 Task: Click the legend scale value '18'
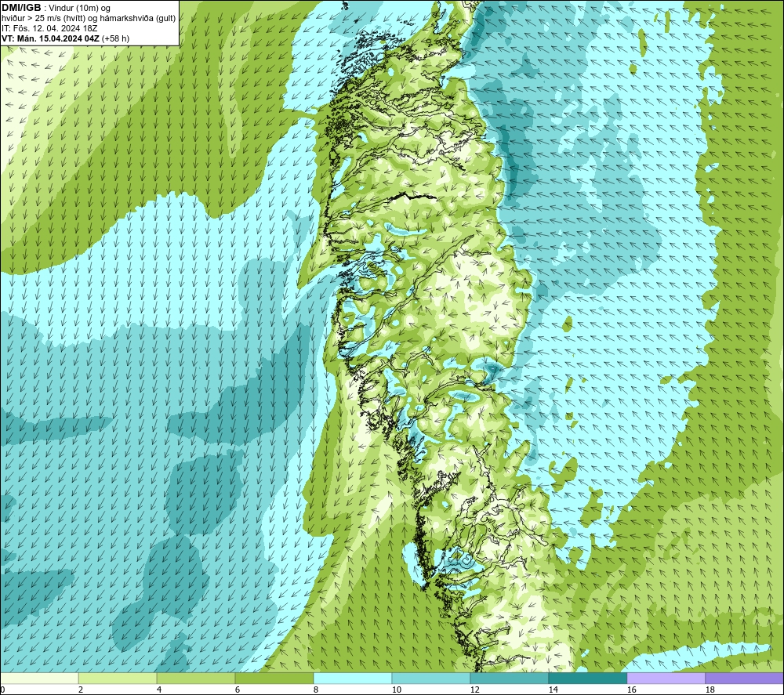click(710, 690)
